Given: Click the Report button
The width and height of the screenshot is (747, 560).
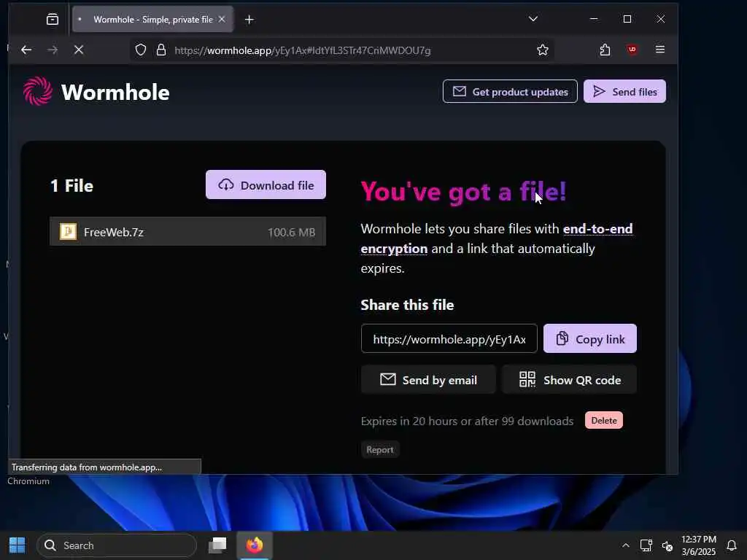Looking at the screenshot, I should [379, 449].
